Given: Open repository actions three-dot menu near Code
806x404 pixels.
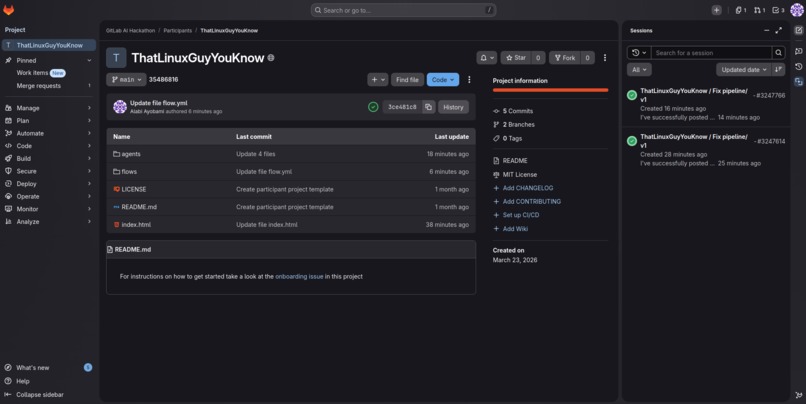Looking at the screenshot, I should click(469, 80).
